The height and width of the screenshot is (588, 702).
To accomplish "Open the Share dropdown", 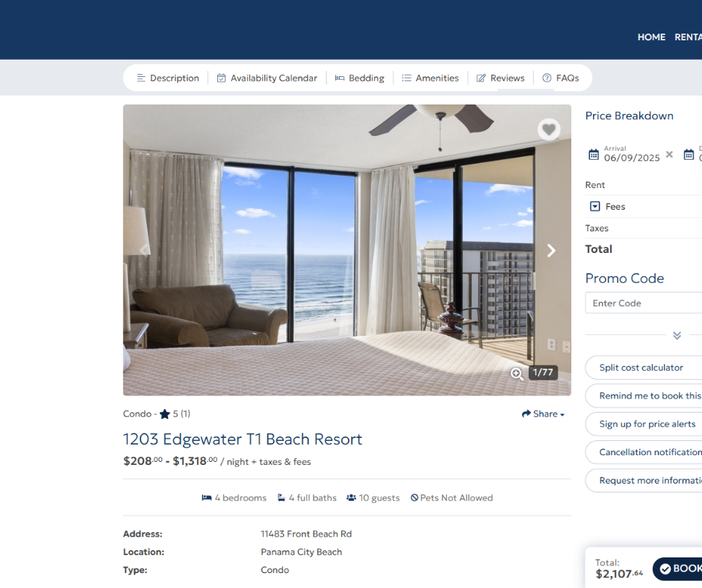I will click(x=543, y=414).
